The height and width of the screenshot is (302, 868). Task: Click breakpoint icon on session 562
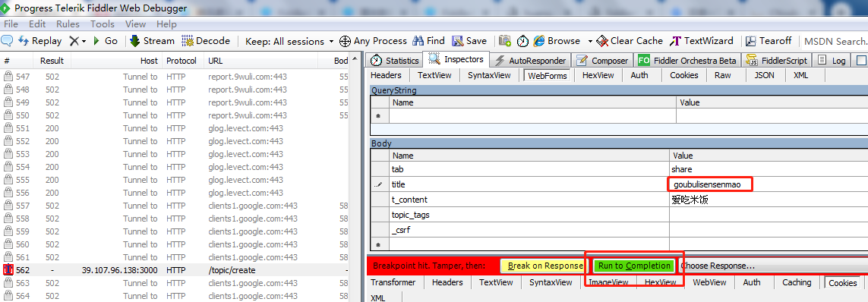[8, 270]
